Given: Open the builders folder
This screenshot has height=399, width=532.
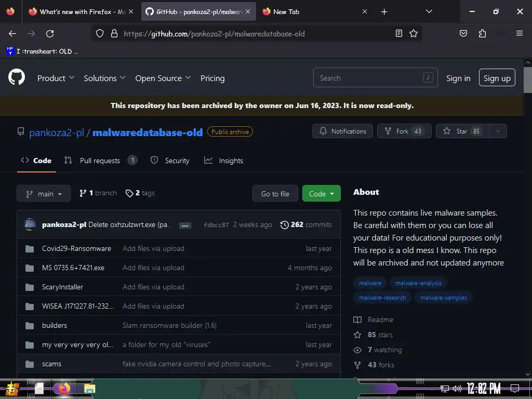Looking at the screenshot, I should point(54,325).
